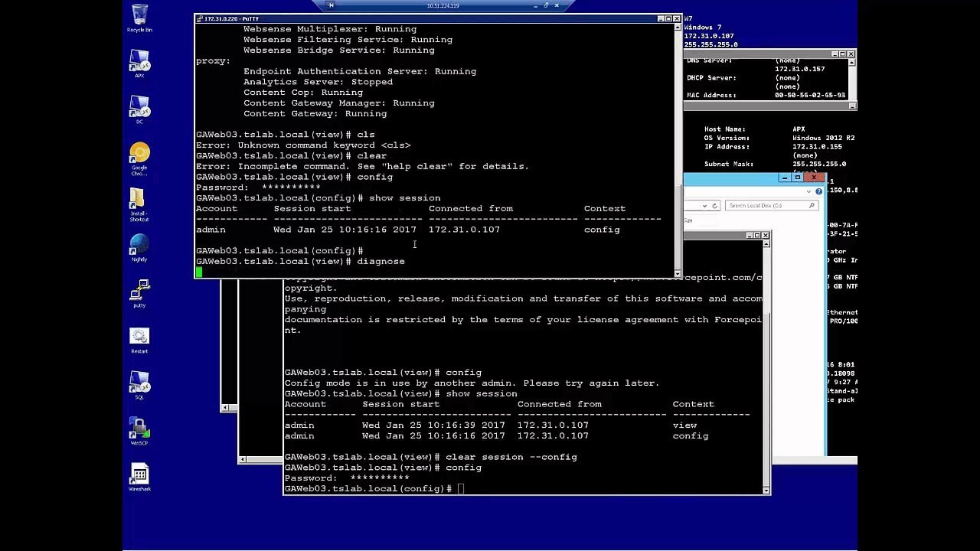Launch the Nightly browser shortcut
Image resolution: width=980 pixels, height=551 pixels.
pos(139,245)
